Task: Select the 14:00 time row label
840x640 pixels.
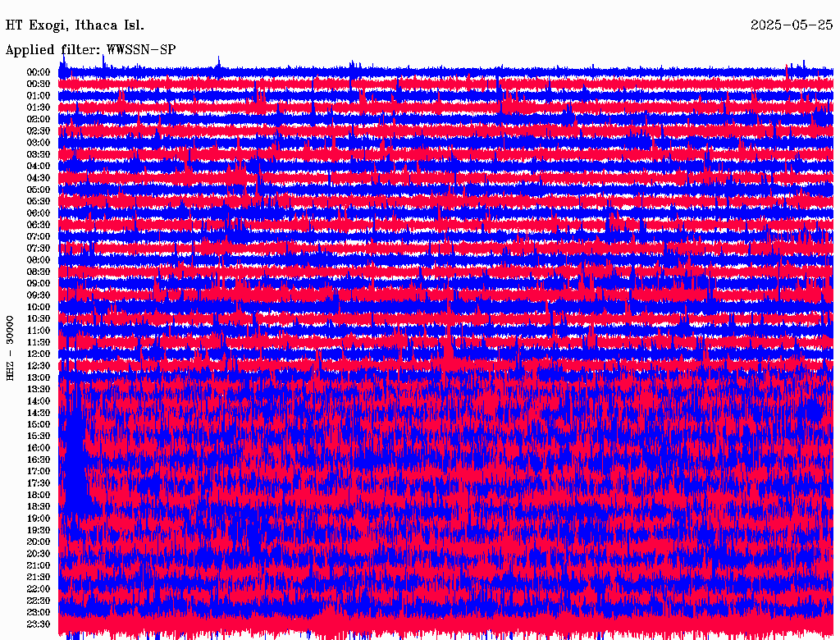Action: [39, 401]
